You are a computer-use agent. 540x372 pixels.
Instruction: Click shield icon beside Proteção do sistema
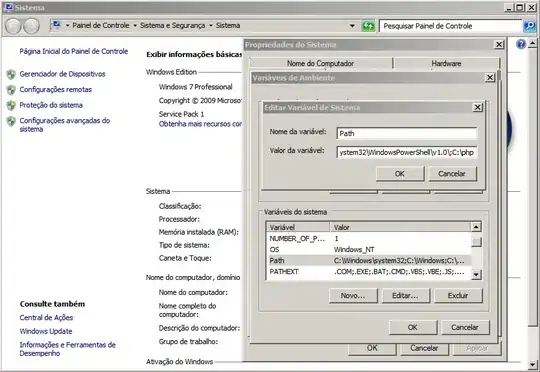pos(11,105)
